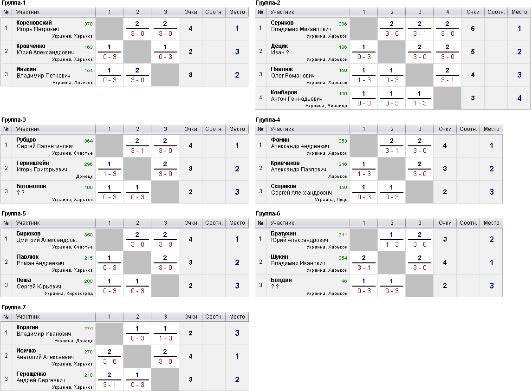The width and height of the screenshot is (532, 392).
Task: Select player Щукин in Группа-6
Action: click(x=279, y=257)
